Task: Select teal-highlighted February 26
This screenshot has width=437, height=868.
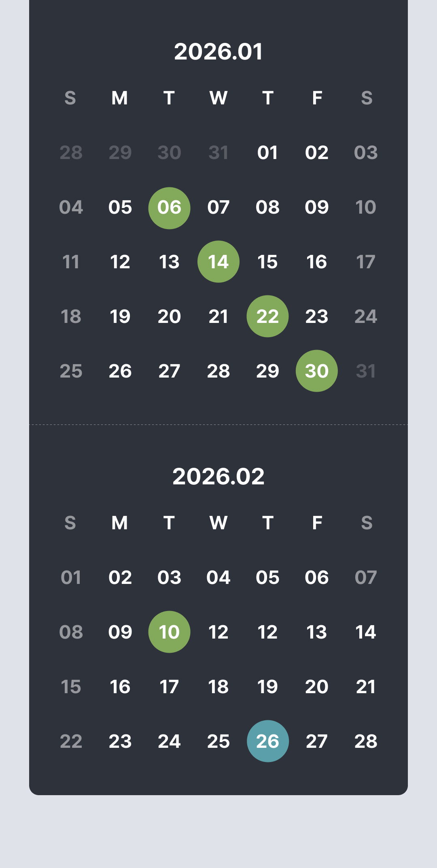Action: 267,741
